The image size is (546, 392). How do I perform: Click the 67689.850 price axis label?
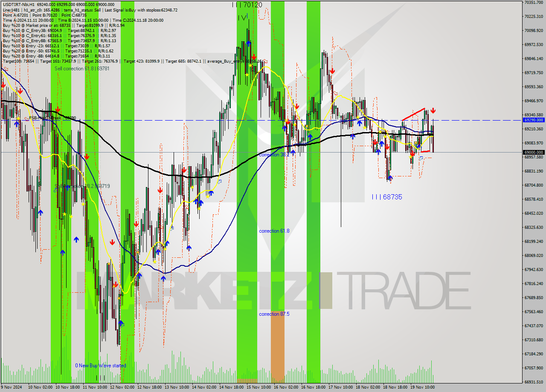click(534, 298)
